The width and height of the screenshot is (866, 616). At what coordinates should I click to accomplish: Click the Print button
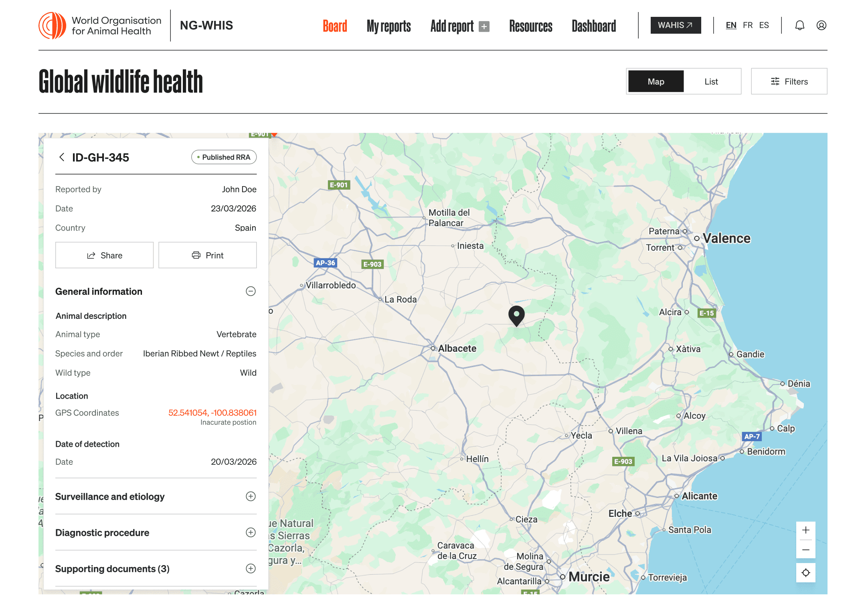pyautogui.click(x=207, y=255)
